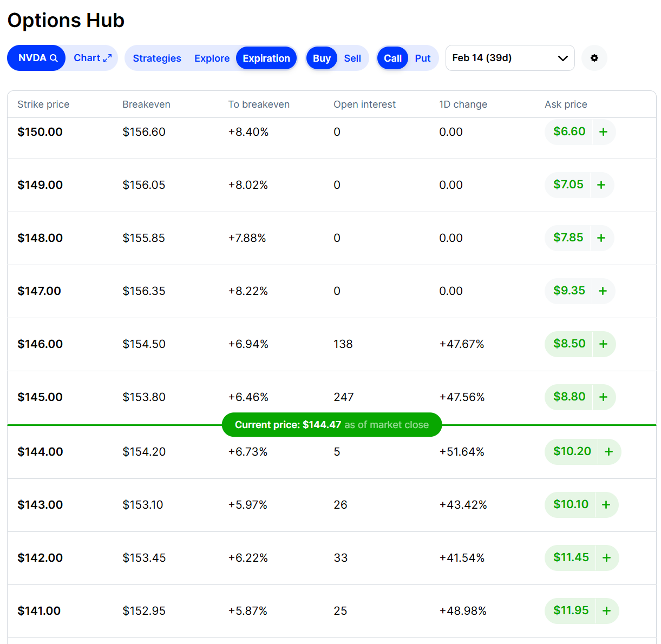661x644 pixels.
Task: Open the Feb 14 (39d) expiration dropdown
Action: pyautogui.click(x=510, y=58)
